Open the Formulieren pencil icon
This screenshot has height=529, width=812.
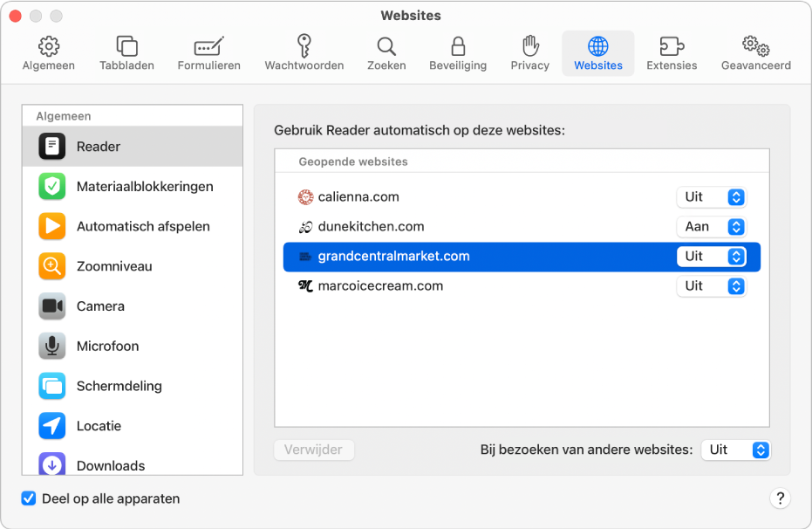point(208,46)
